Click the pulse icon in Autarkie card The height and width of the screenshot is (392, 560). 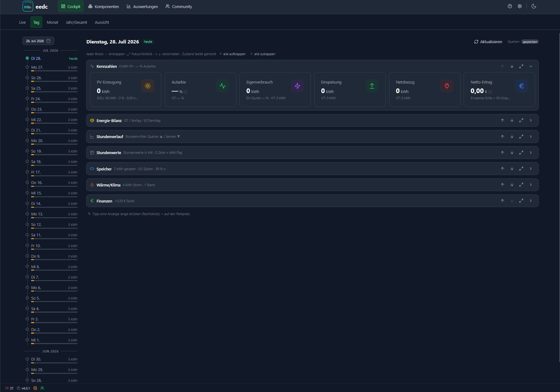click(x=222, y=86)
